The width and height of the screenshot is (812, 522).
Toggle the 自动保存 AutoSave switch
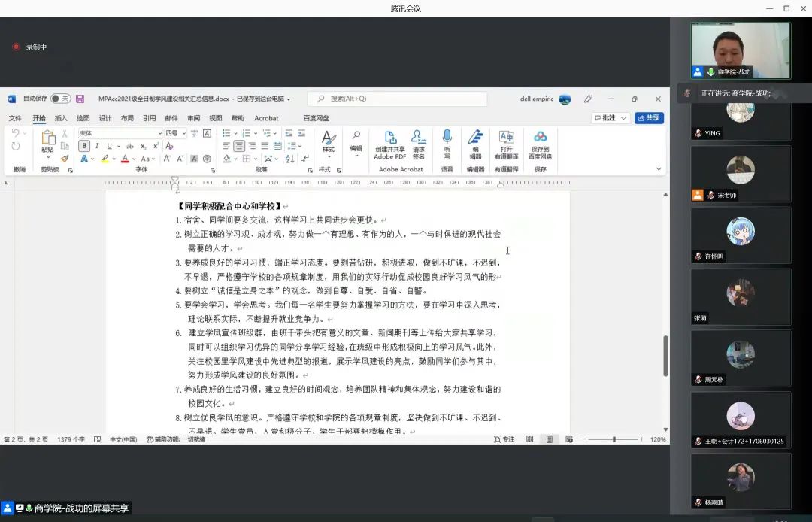tap(60, 99)
